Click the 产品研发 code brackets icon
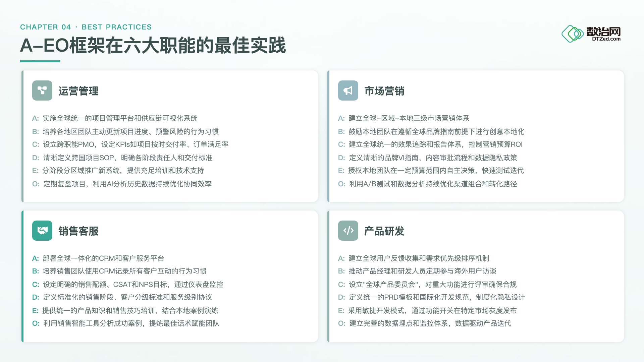 pos(348,231)
